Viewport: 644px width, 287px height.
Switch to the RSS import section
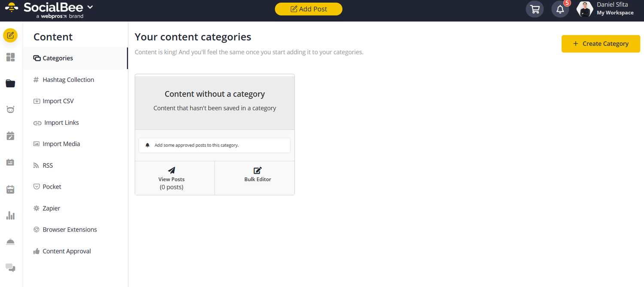coord(48,165)
